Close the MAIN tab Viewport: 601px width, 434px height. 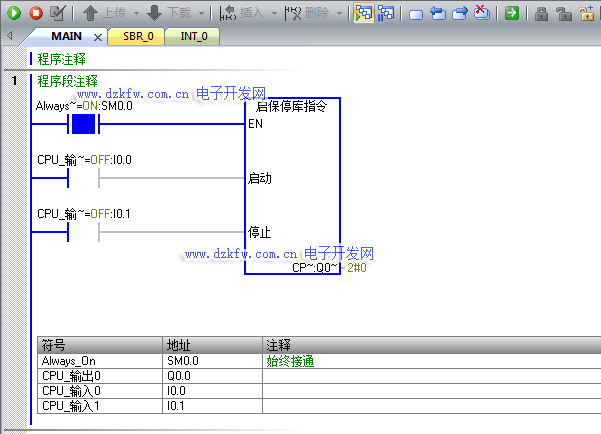click(x=98, y=37)
